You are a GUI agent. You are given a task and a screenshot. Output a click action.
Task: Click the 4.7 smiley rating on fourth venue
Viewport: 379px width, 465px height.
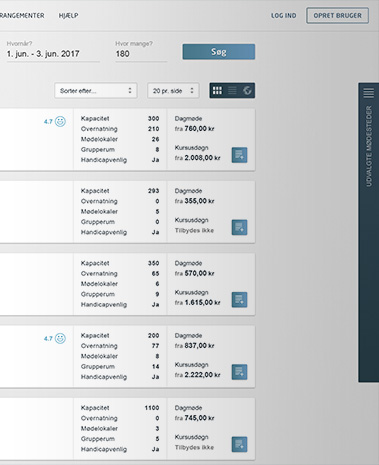(x=55, y=338)
